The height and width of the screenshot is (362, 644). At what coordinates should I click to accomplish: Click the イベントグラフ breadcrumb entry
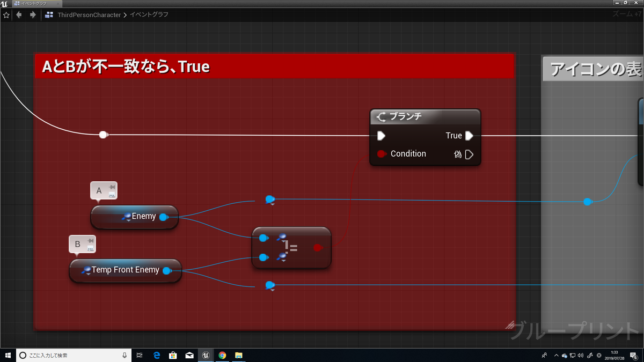(149, 15)
